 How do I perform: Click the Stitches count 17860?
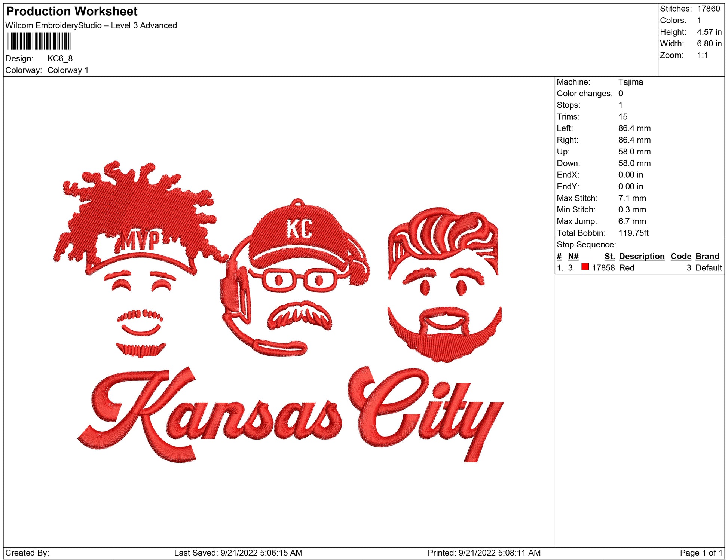(708, 9)
